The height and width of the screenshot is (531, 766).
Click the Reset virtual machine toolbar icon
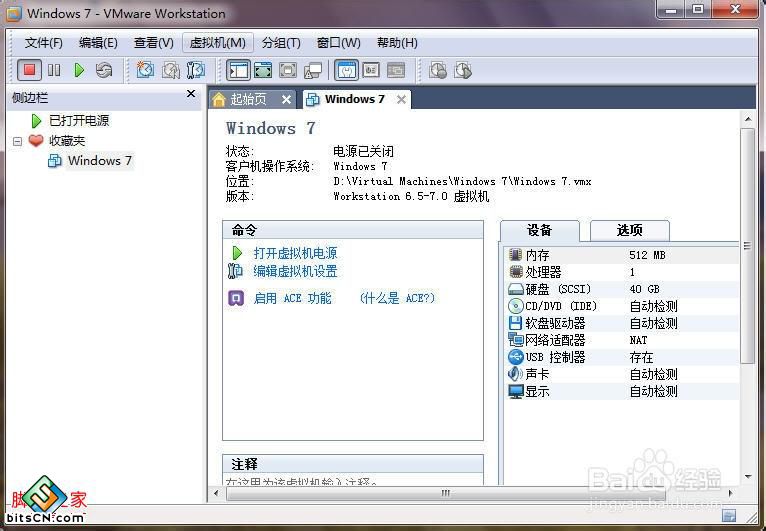pos(104,70)
